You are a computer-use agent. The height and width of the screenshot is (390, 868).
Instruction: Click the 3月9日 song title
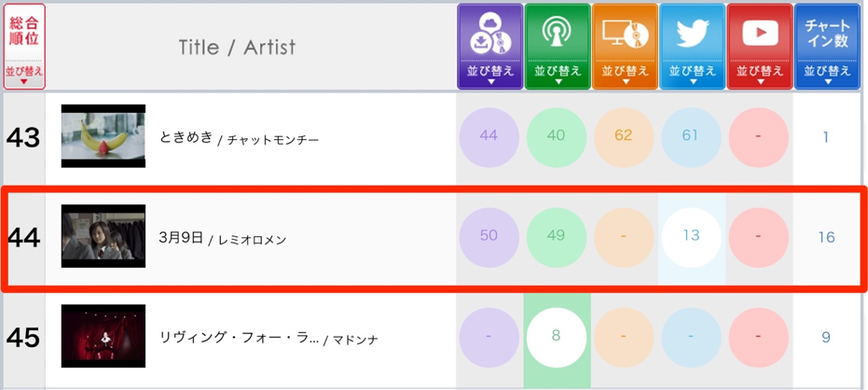(x=181, y=238)
